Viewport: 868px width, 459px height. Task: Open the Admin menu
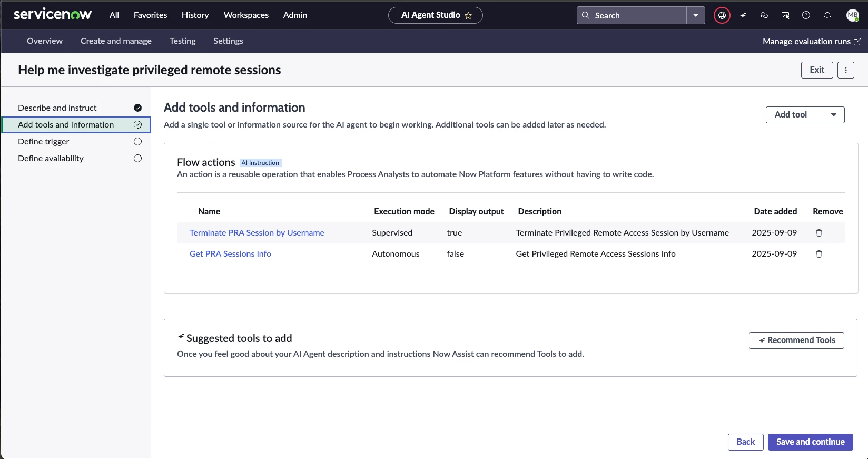[x=295, y=15]
